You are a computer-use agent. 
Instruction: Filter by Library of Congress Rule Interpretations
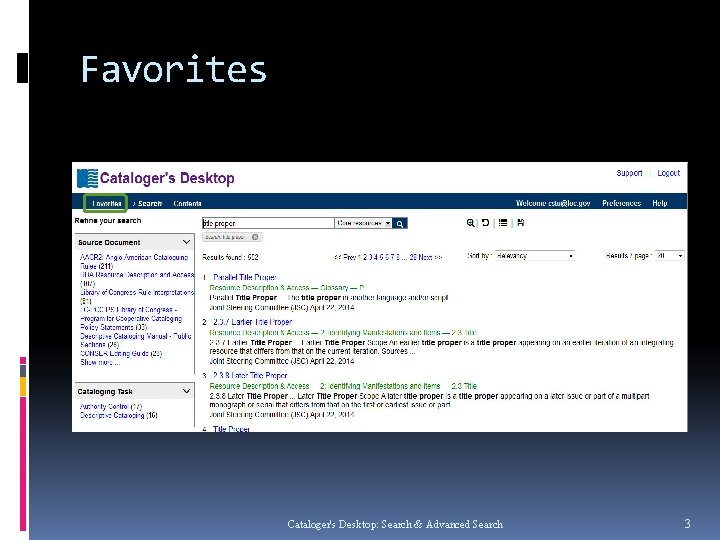(137, 297)
